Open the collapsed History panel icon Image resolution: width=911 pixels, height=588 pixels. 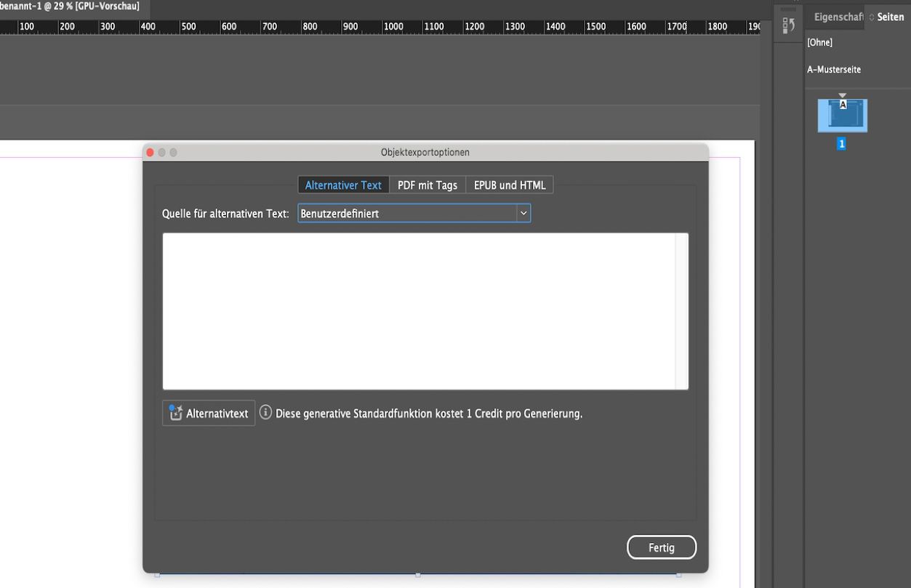click(788, 26)
